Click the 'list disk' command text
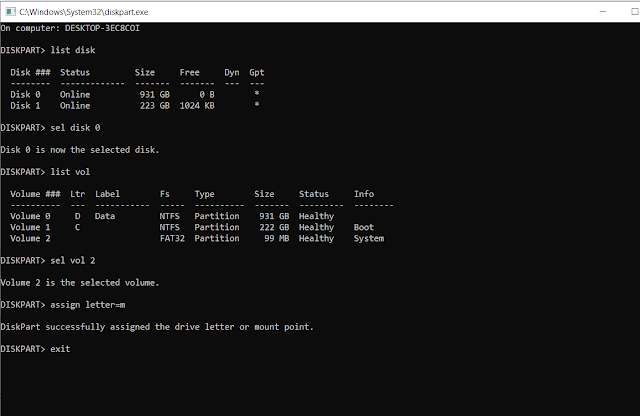The height and width of the screenshot is (416, 640). click(73, 50)
